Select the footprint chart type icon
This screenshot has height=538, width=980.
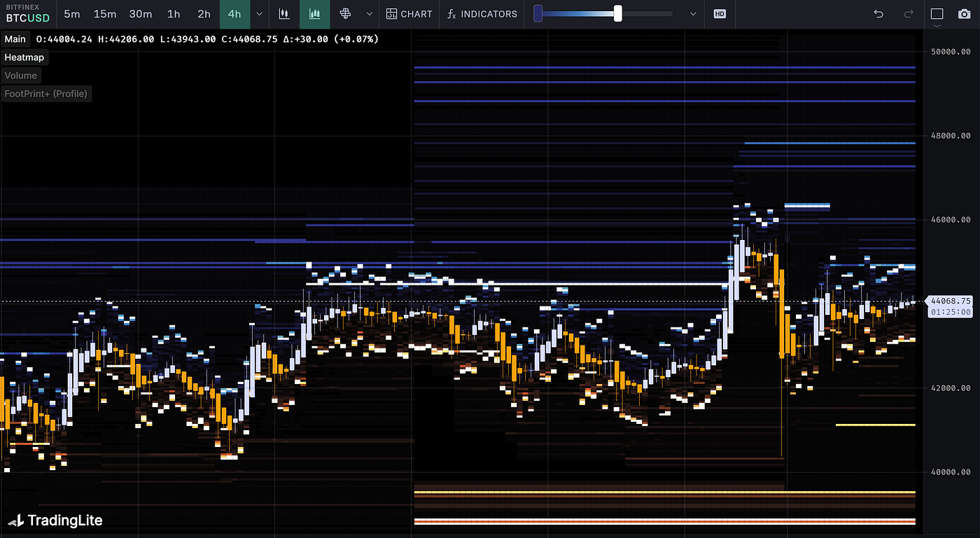click(x=344, y=14)
